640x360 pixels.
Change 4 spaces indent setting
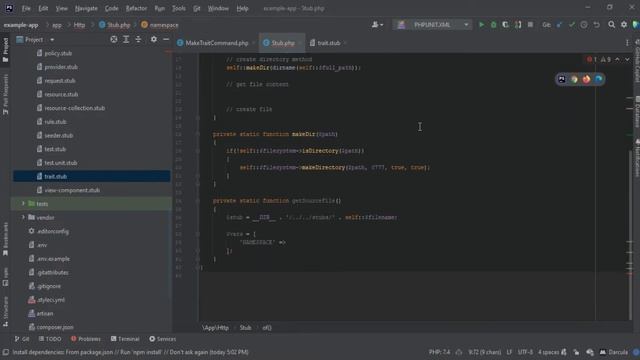549,352
